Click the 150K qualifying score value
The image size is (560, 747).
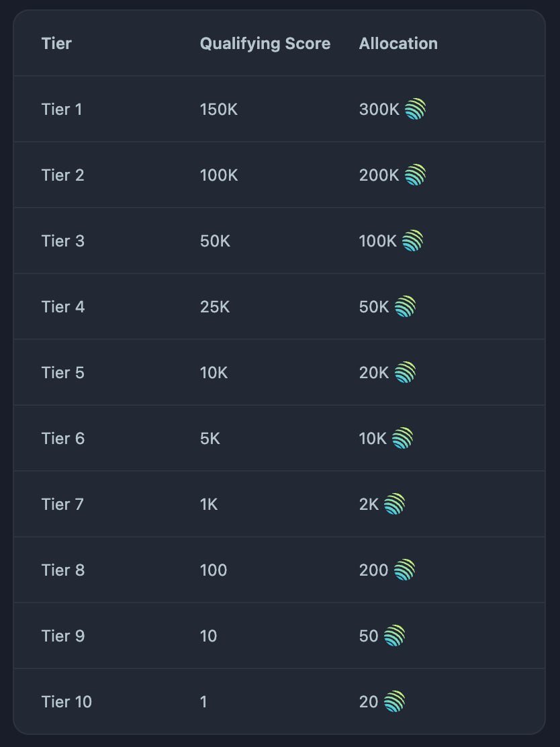click(x=219, y=109)
